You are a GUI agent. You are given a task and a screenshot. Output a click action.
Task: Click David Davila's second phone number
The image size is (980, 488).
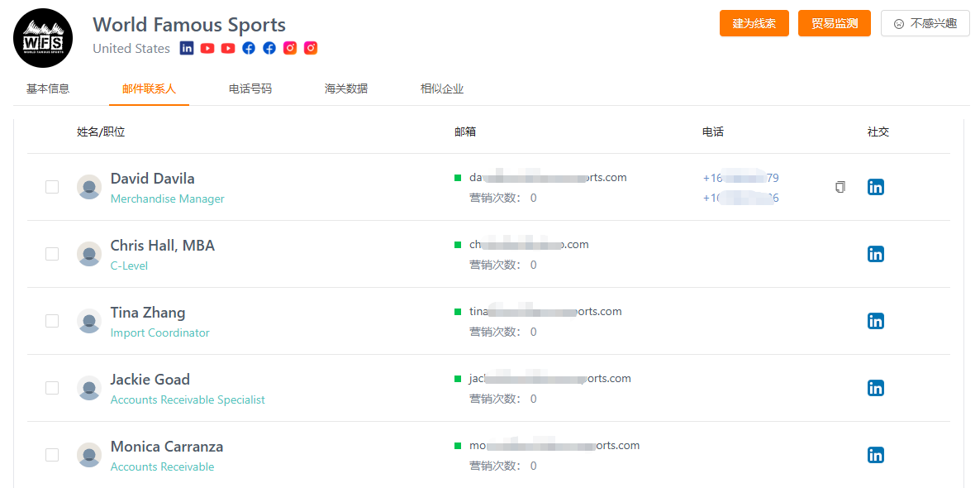[740, 199]
